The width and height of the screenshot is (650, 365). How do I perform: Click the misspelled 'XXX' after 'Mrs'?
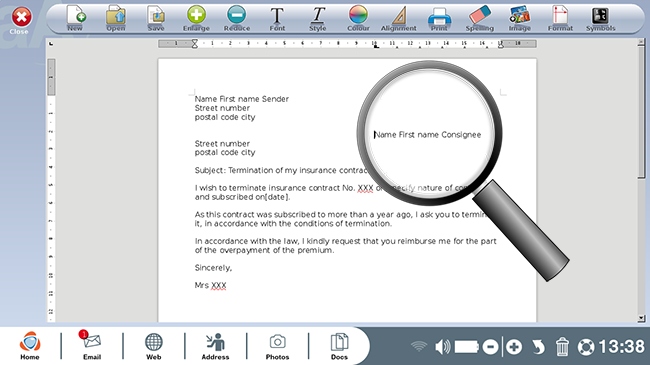tap(218, 286)
